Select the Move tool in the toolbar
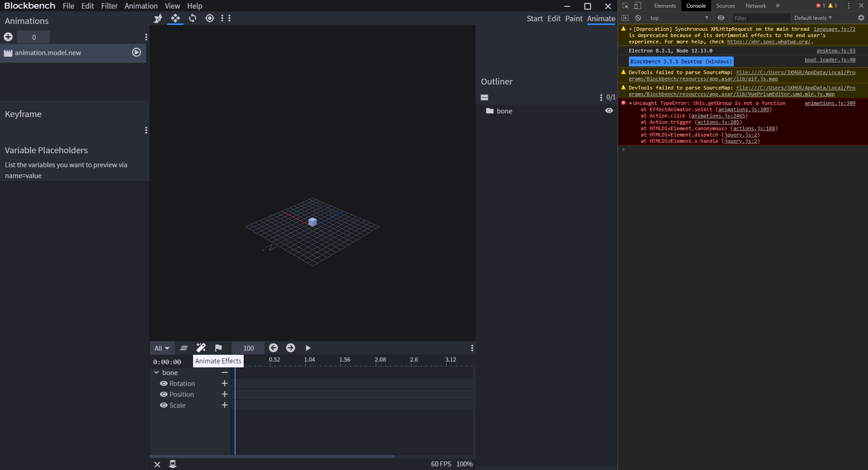 click(x=175, y=18)
